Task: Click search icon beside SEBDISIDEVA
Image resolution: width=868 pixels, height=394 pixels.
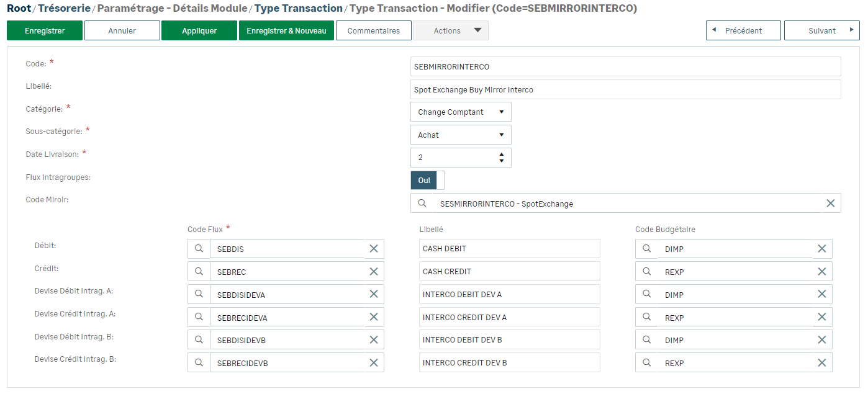Action: click(199, 294)
